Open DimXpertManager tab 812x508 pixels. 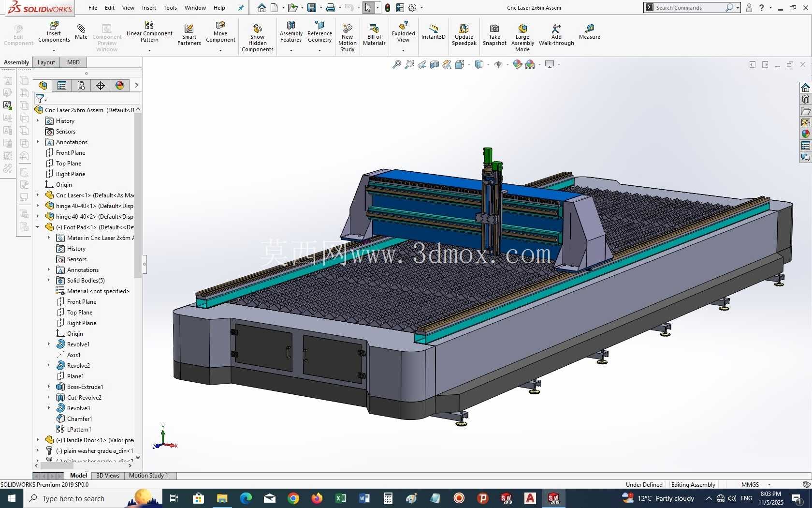pos(101,86)
